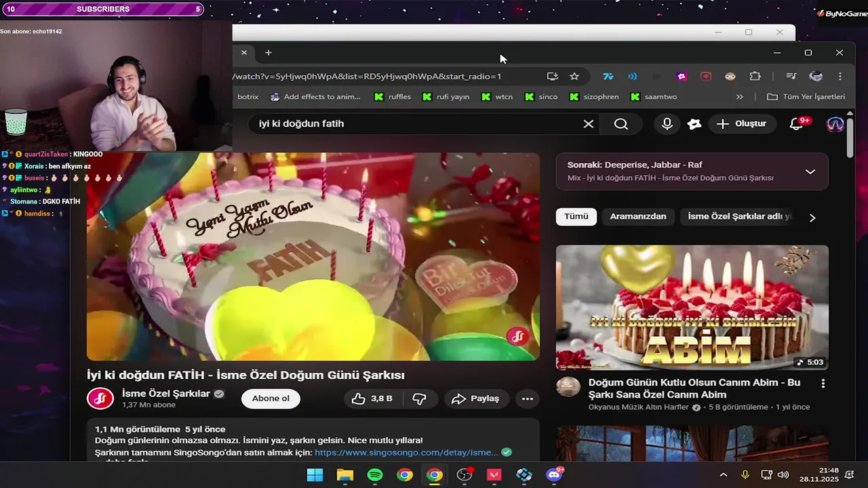Screen dimensions: 868x488
Task: Open Discord from taskbar
Action: click(554, 474)
